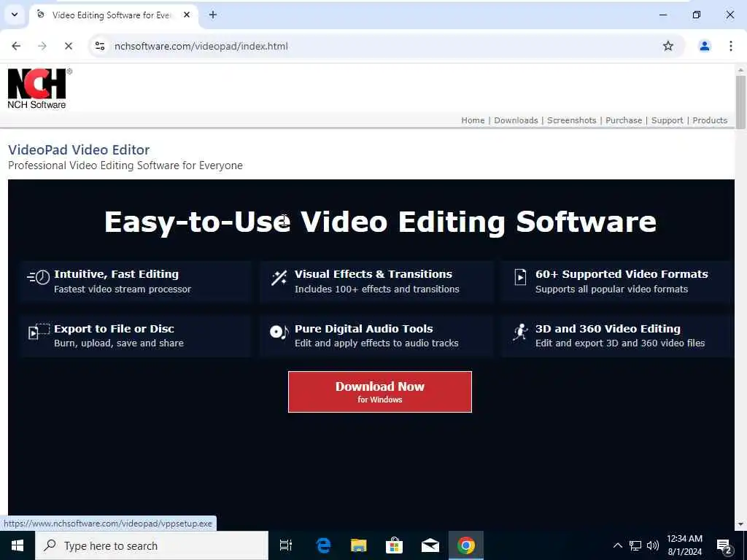Click the Chrome icon on the taskbar
747x560 pixels.
(466, 545)
